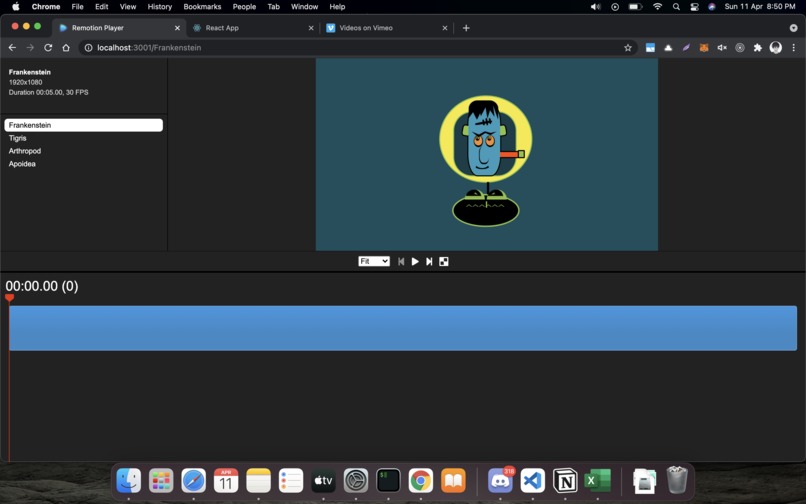The height and width of the screenshot is (504, 806).
Task: Click the blue timeline sequence bar
Action: pos(403,328)
